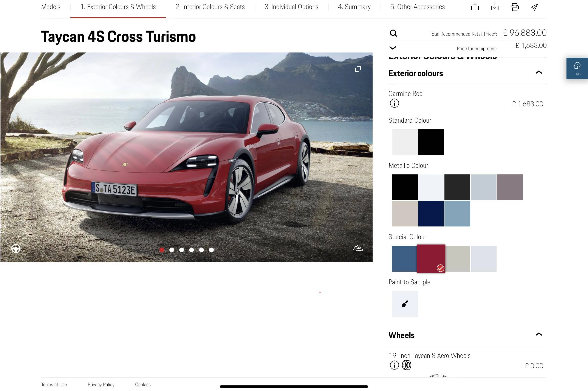The height and width of the screenshot is (391, 588).
Task: Open search with the magnifier icon
Action: (393, 33)
